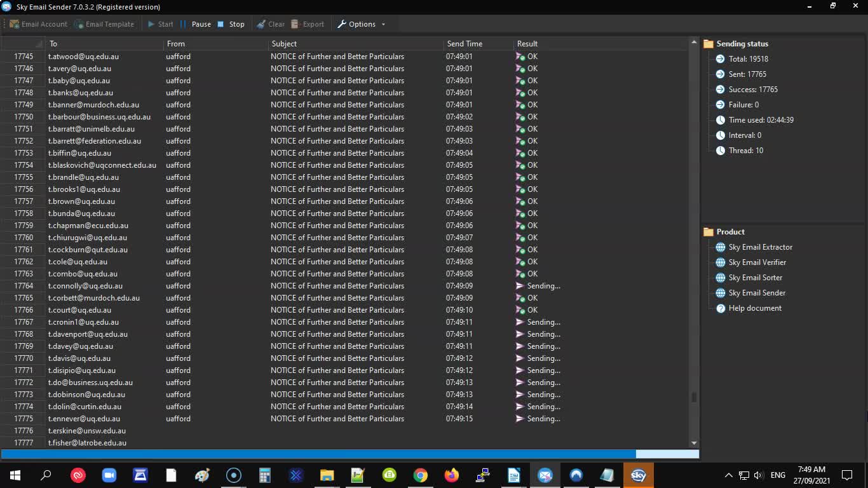
Task: Pause the email sending
Action: point(195,24)
